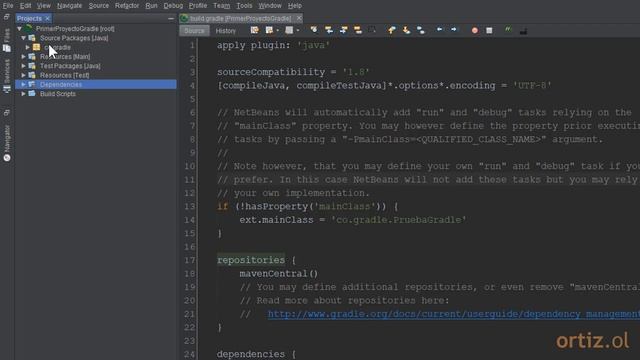Click 'mavenCentral()' text on line 18
This screenshot has height=360, width=640.
coord(279,273)
